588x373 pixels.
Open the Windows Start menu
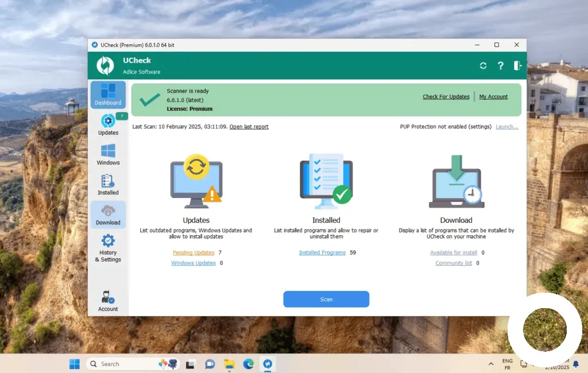point(75,364)
